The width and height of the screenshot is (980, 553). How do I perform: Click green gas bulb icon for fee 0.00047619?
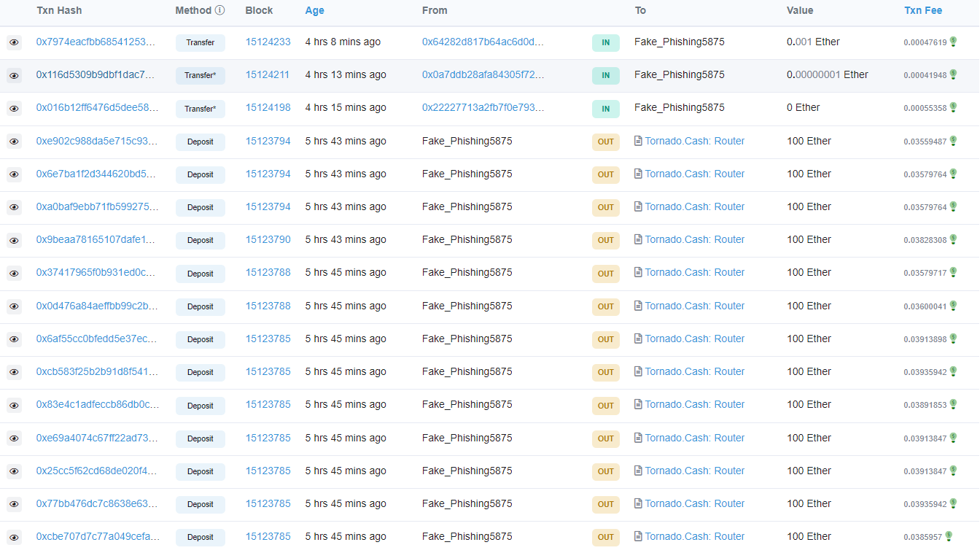click(953, 42)
